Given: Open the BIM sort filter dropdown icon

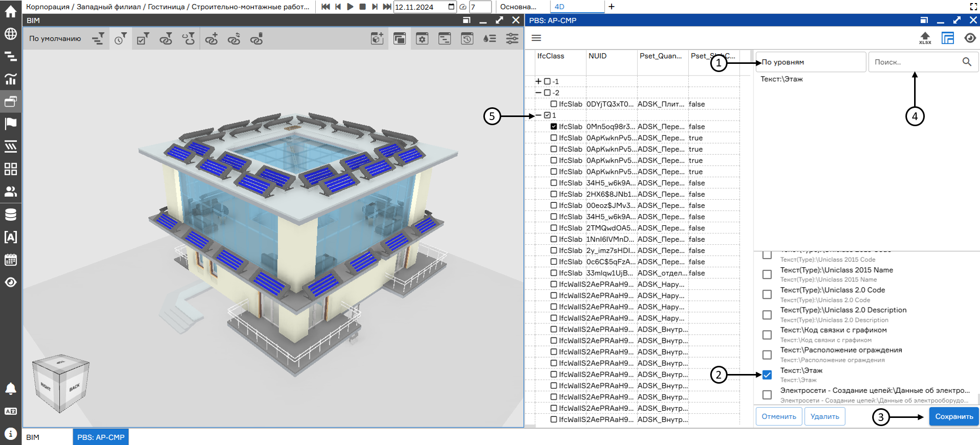Looking at the screenshot, I should 98,39.
